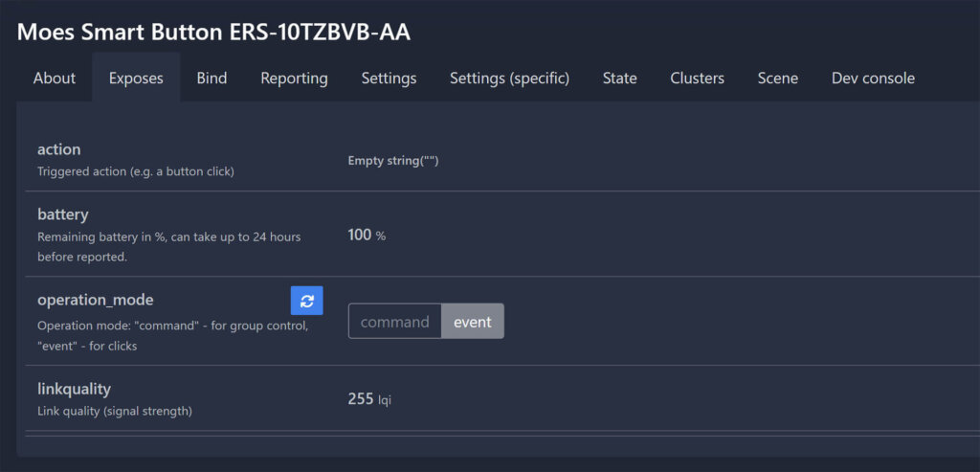Image resolution: width=980 pixels, height=472 pixels.
Task: Click the operation_mode property label
Action: [x=96, y=300]
